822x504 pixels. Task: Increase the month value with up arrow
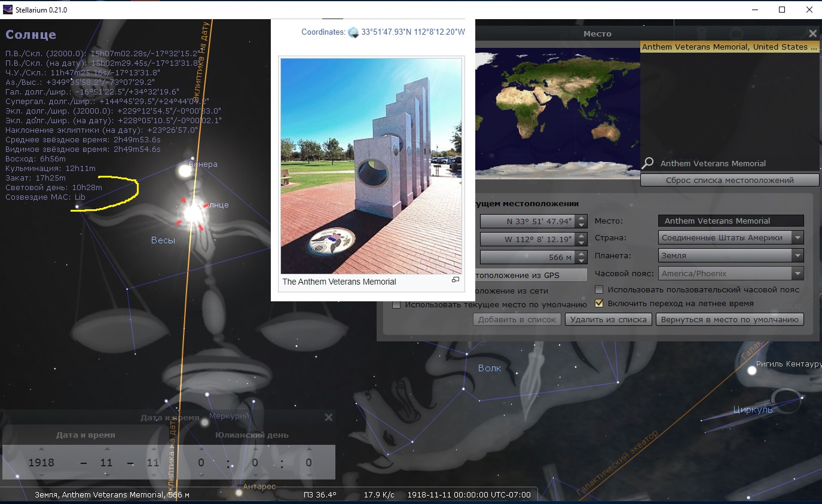[106, 449]
